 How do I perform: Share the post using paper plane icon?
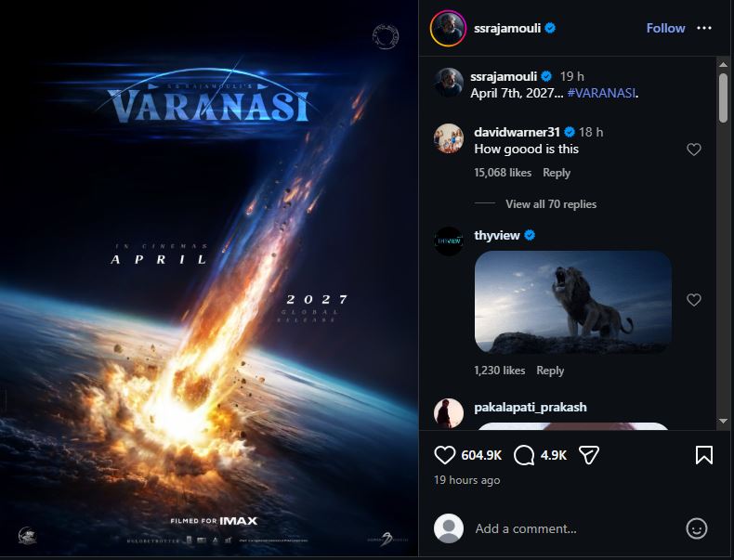589,454
